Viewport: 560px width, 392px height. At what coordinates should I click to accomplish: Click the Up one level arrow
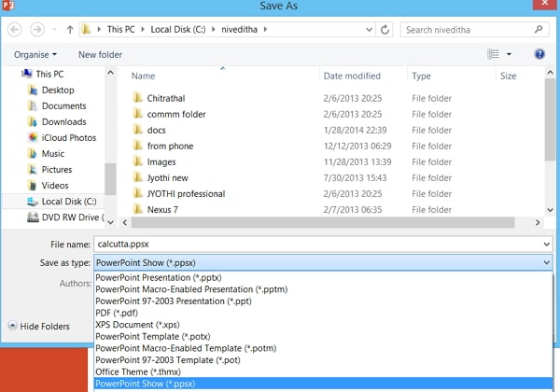(71, 30)
